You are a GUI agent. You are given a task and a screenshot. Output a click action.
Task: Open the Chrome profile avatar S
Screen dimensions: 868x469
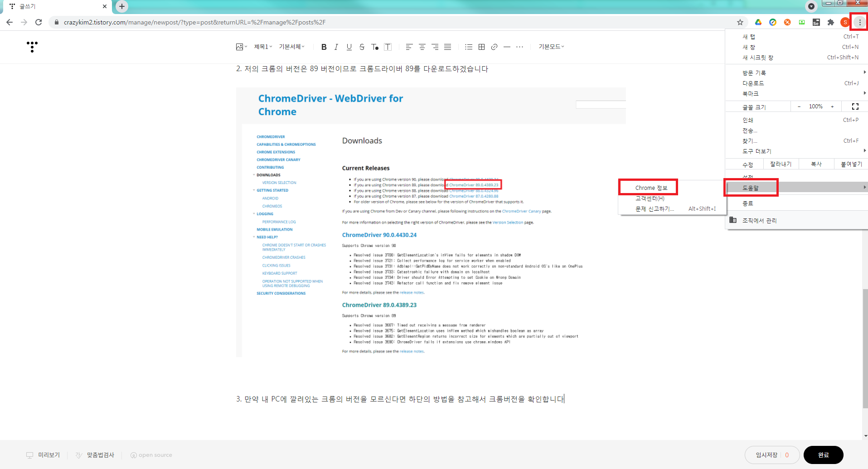845,22
